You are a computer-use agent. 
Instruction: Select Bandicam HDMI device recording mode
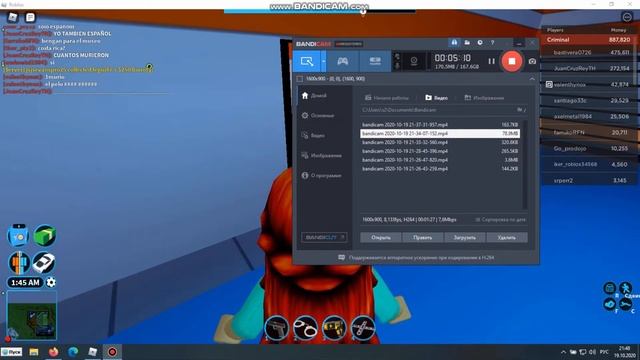coord(375,61)
